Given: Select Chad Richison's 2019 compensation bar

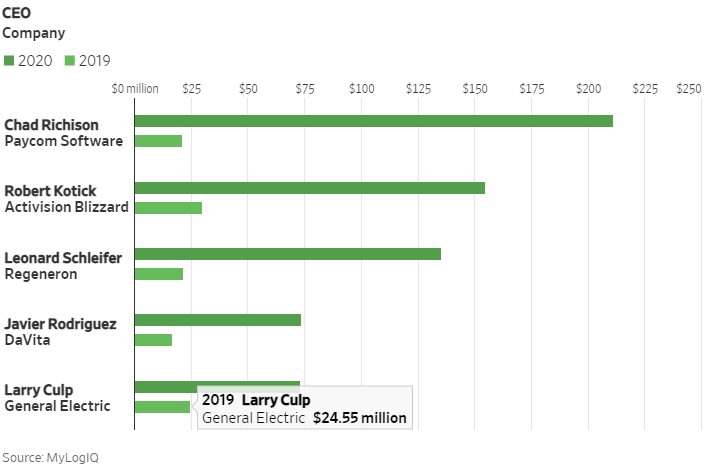Looking at the screenshot, I should pyautogui.click(x=158, y=141).
